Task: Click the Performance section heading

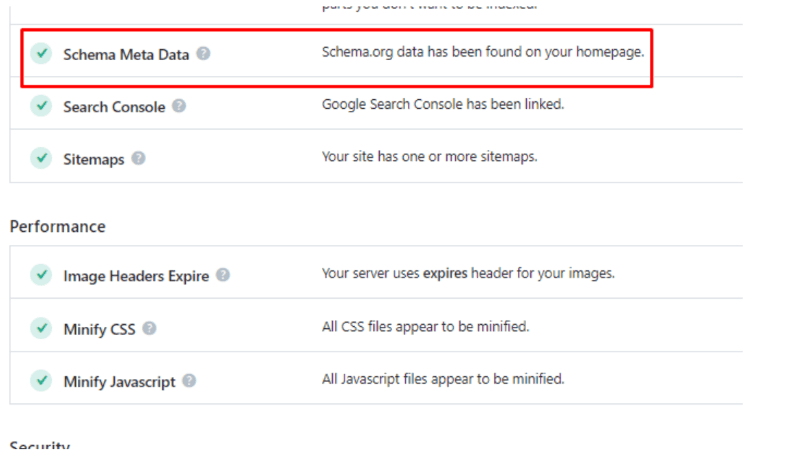Action: point(58,226)
